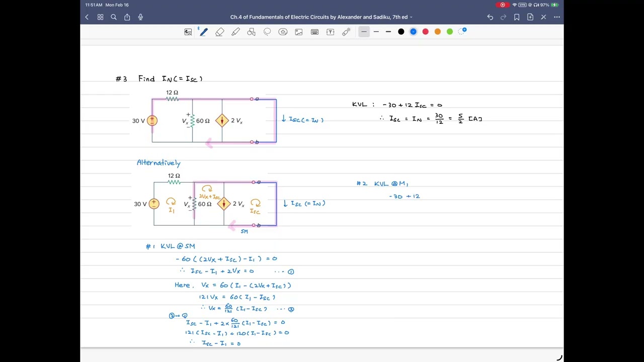Redo the undone stroke
Image resolution: width=644 pixels, height=362 pixels.
click(x=503, y=17)
